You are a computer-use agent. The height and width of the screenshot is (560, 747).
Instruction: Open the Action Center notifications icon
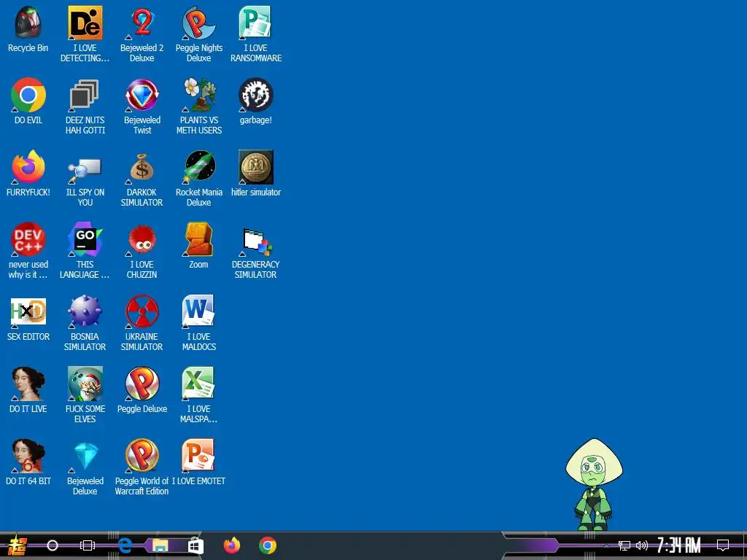(x=723, y=545)
